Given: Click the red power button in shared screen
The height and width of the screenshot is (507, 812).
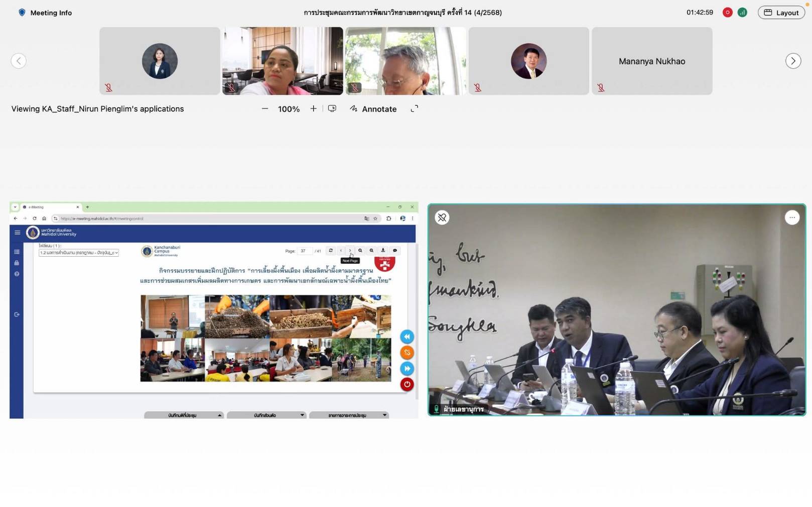Looking at the screenshot, I should (407, 385).
